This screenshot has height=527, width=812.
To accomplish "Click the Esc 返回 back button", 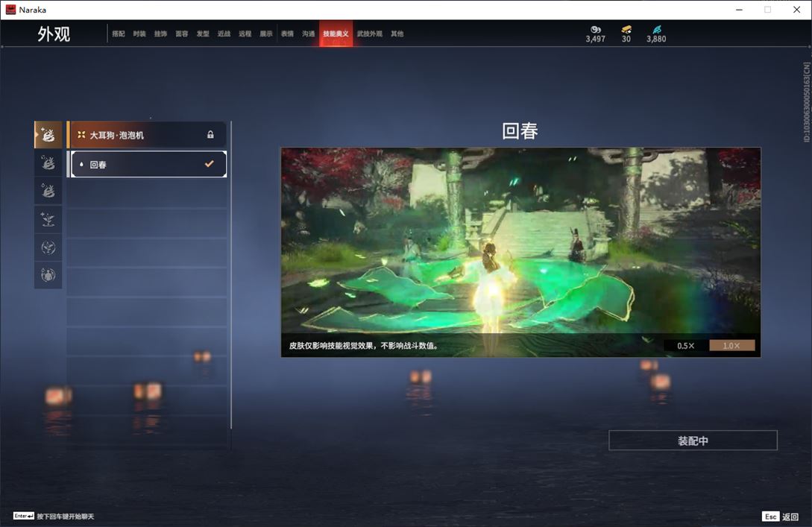I will 781,517.
